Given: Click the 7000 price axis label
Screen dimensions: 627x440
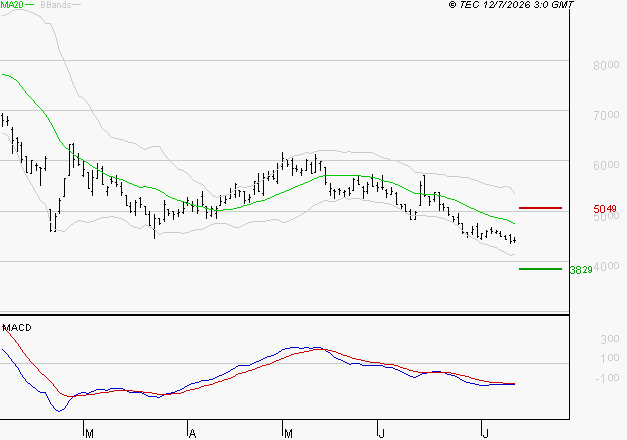Looking at the screenshot, I should point(606,115).
